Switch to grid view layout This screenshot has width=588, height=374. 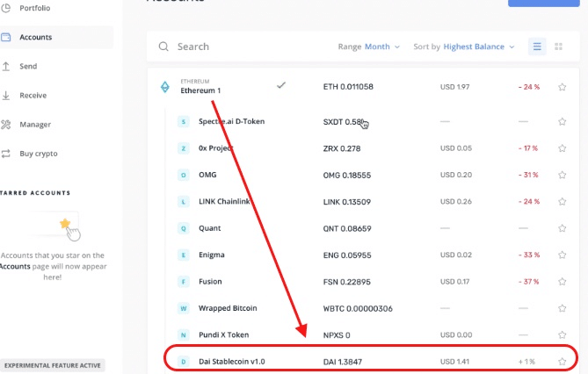pyautogui.click(x=559, y=47)
